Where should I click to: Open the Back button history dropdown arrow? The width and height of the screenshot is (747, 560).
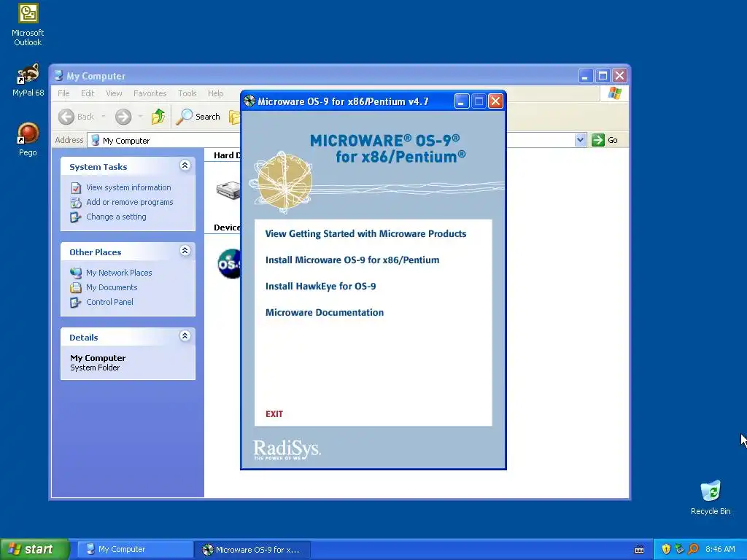tap(104, 117)
